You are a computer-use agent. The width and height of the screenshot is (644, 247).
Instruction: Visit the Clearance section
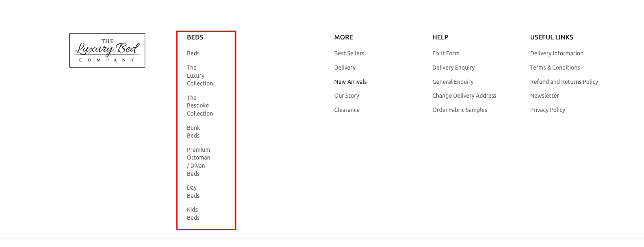(347, 110)
